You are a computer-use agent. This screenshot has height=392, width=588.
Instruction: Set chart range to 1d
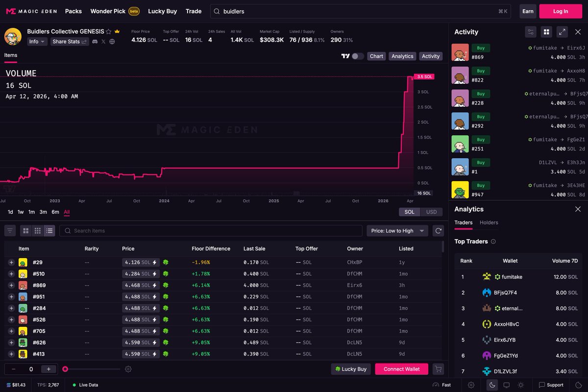click(x=10, y=212)
